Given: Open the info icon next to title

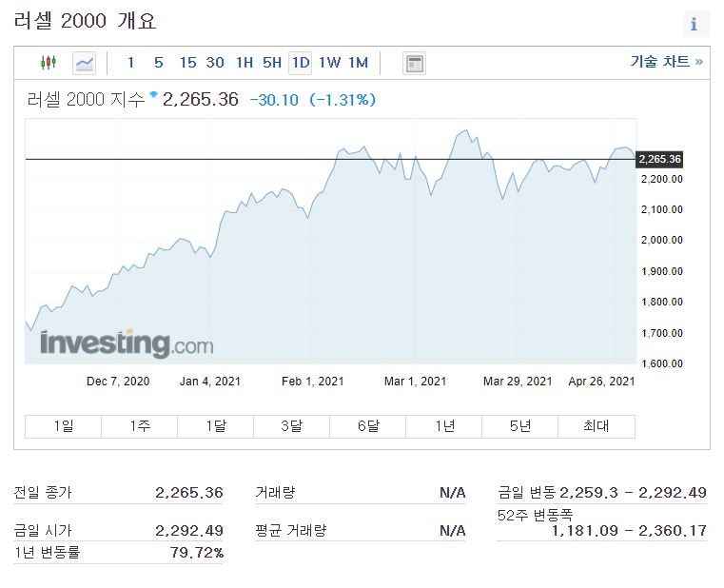Looking at the screenshot, I should [x=696, y=23].
